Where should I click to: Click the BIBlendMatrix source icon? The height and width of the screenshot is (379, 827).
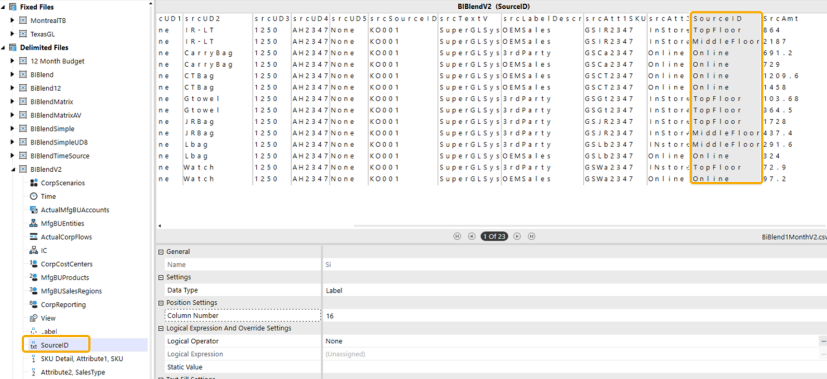(x=23, y=102)
